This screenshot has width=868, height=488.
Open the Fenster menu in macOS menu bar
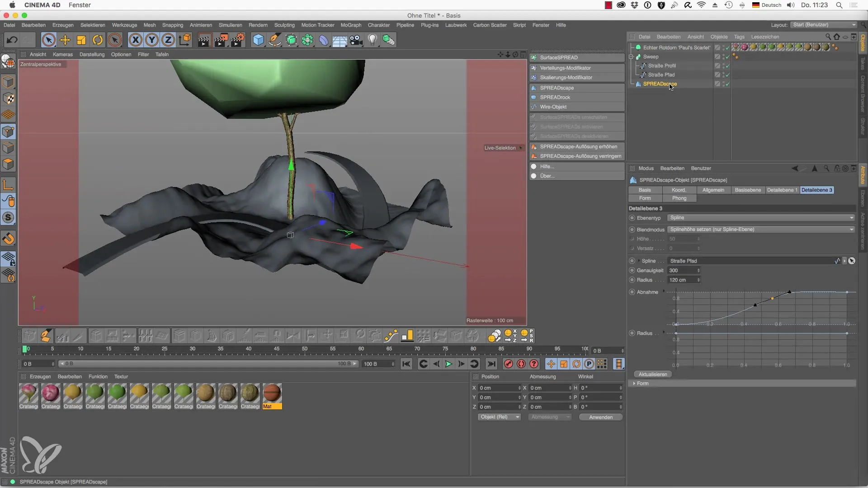tap(80, 5)
